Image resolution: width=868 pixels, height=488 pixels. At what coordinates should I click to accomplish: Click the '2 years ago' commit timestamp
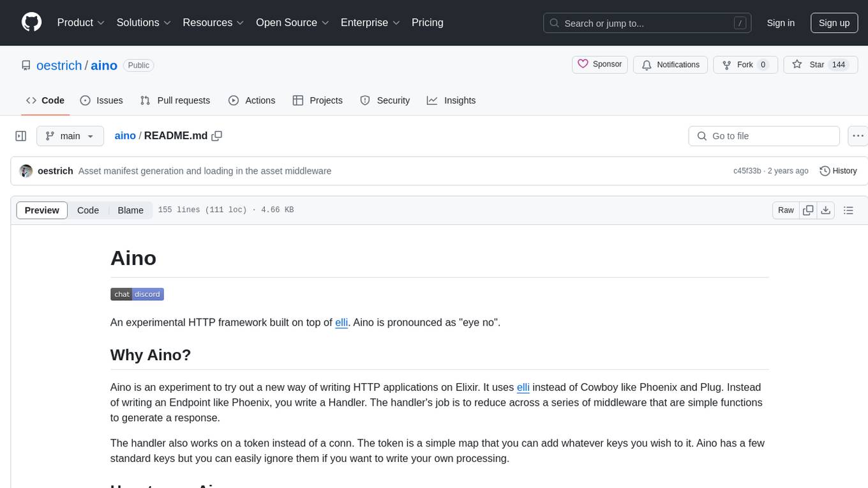(788, 171)
